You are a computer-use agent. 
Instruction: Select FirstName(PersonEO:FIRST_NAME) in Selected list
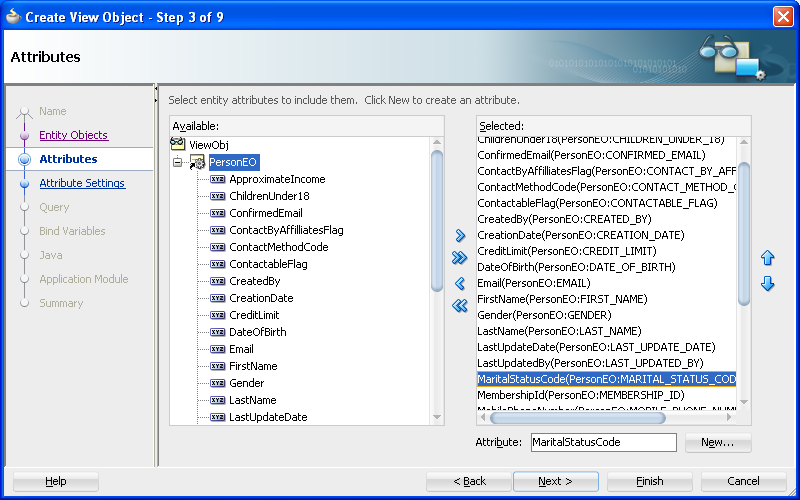tap(606, 299)
